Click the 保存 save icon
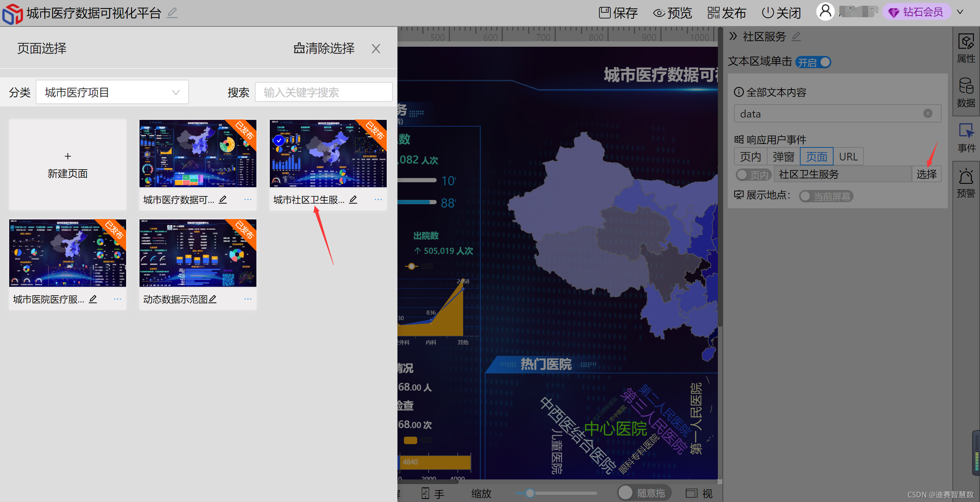This screenshot has height=502, width=980. [x=604, y=13]
